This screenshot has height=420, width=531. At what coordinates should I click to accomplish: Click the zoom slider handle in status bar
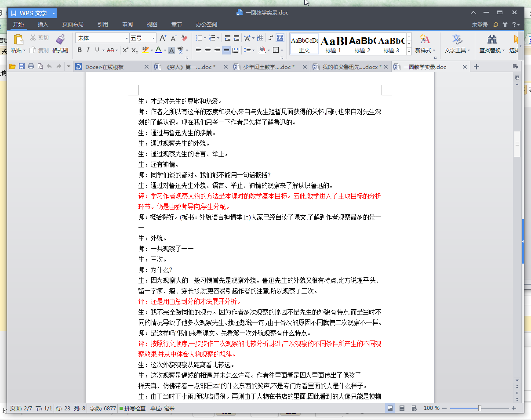click(480, 408)
